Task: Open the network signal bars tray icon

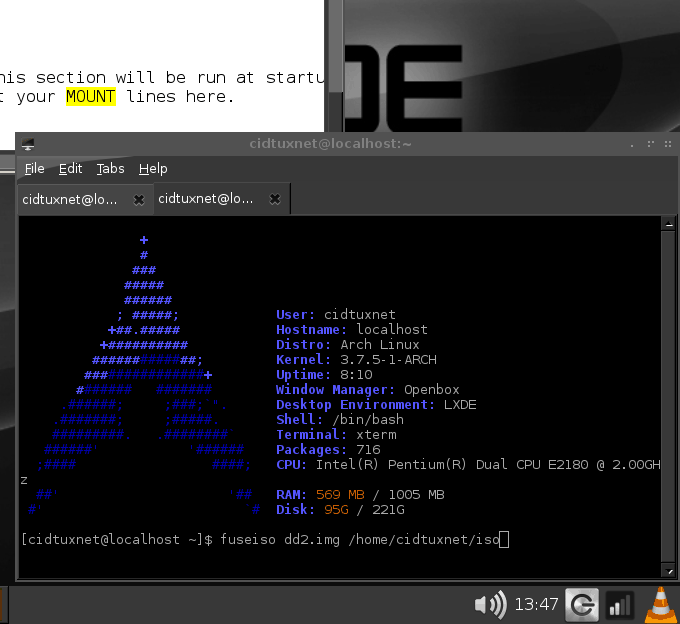Action: click(x=619, y=604)
